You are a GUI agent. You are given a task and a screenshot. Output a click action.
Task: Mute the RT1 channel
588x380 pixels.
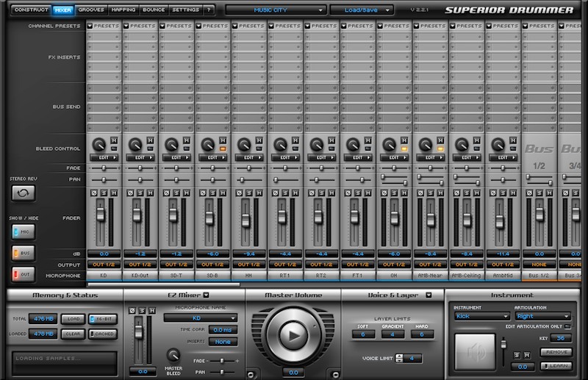coord(295,193)
